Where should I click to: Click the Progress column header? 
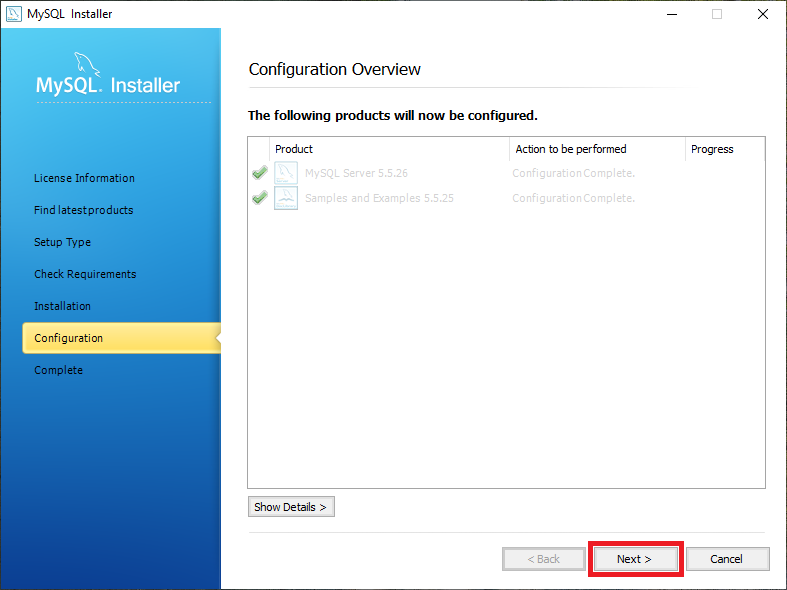click(725, 149)
